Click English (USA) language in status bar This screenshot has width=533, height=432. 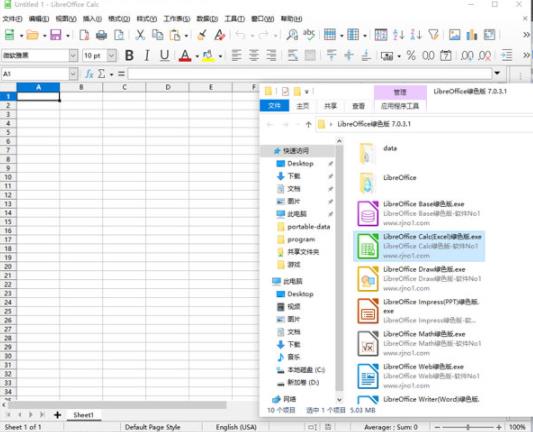click(x=236, y=427)
